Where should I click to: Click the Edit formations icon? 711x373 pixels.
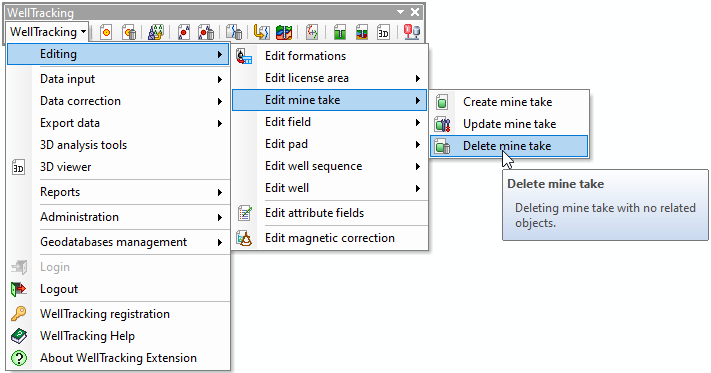[244, 57]
